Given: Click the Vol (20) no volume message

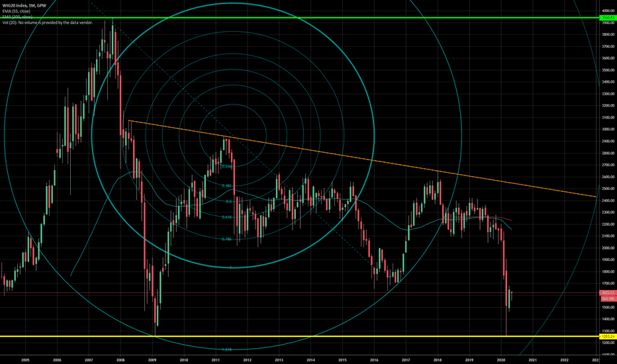Looking at the screenshot, I should pos(48,23).
